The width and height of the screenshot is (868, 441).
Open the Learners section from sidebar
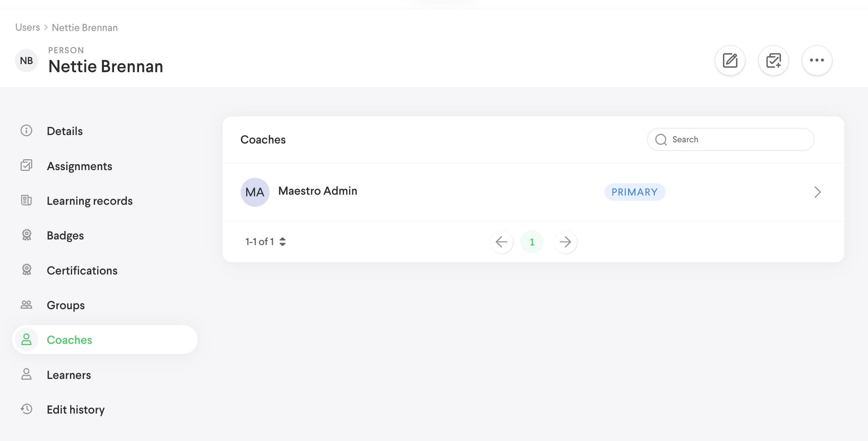click(69, 374)
